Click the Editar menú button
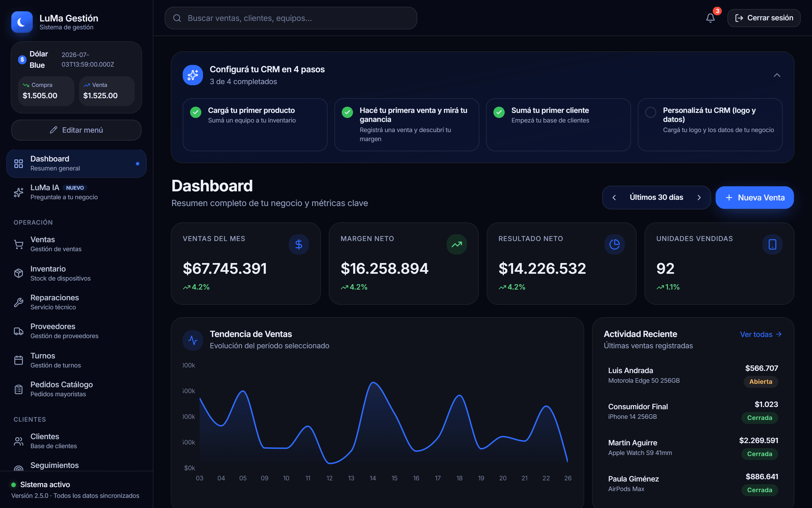The image size is (812, 508). [x=76, y=130]
